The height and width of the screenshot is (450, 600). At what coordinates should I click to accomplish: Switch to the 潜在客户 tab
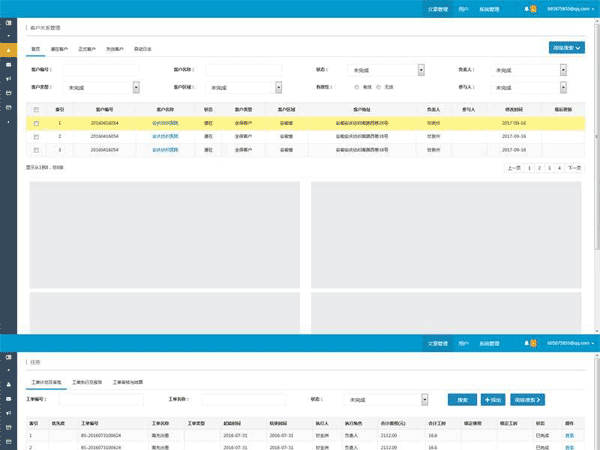tap(59, 48)
